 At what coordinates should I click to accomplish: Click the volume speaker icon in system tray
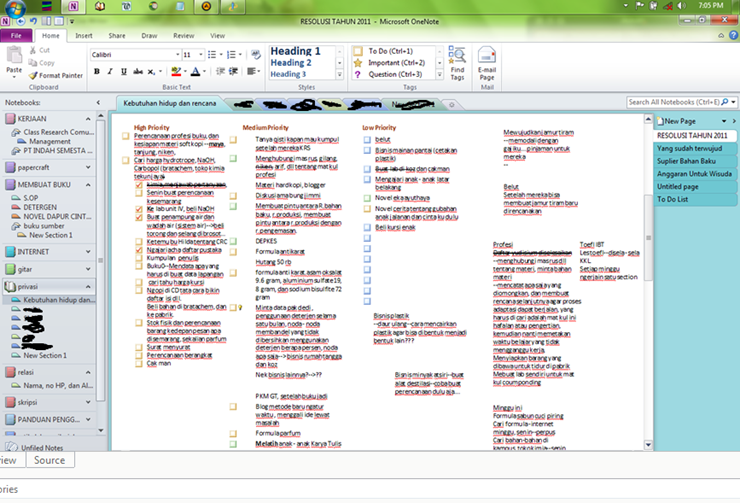coord(681,6)
